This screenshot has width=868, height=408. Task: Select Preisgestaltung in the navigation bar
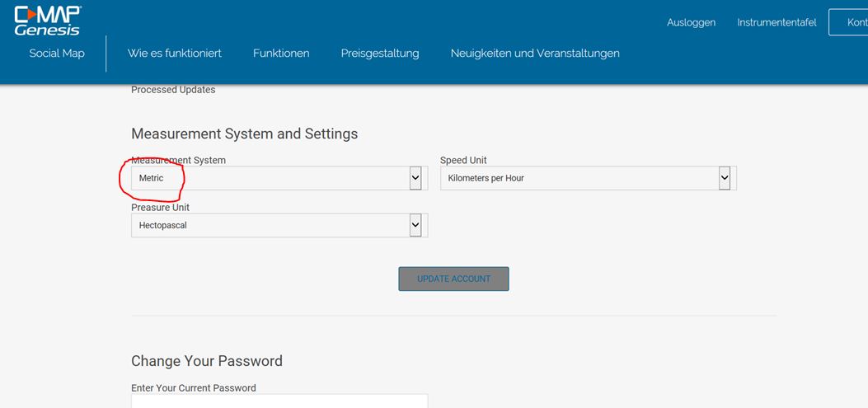pyautogui.click(x=380, y=54)
